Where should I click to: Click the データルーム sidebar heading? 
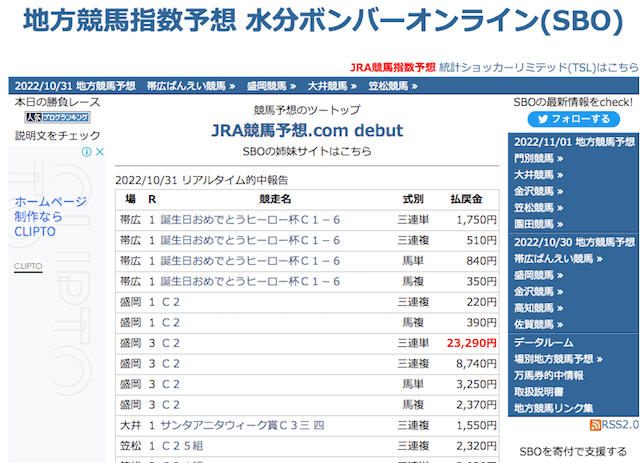[543, 342]
